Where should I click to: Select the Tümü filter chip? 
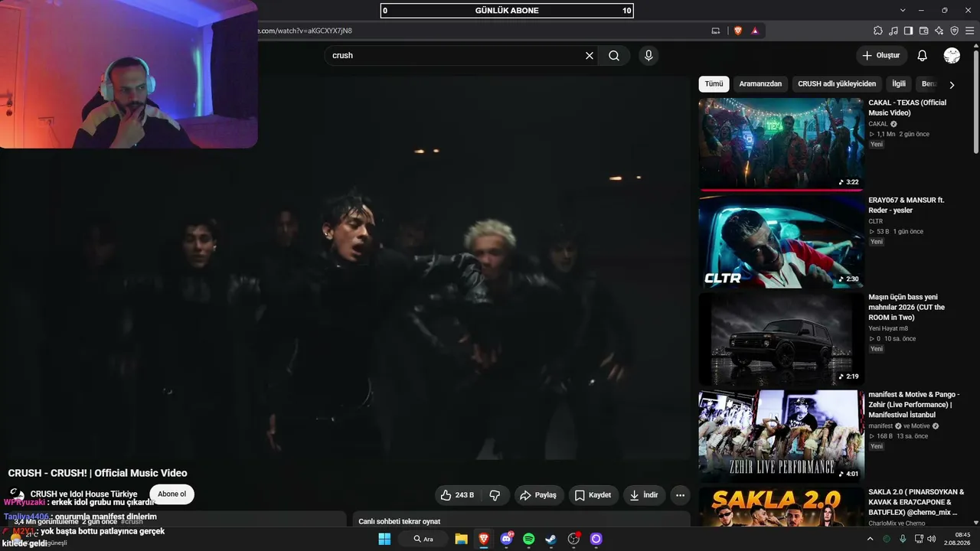(x=714, y=84)
